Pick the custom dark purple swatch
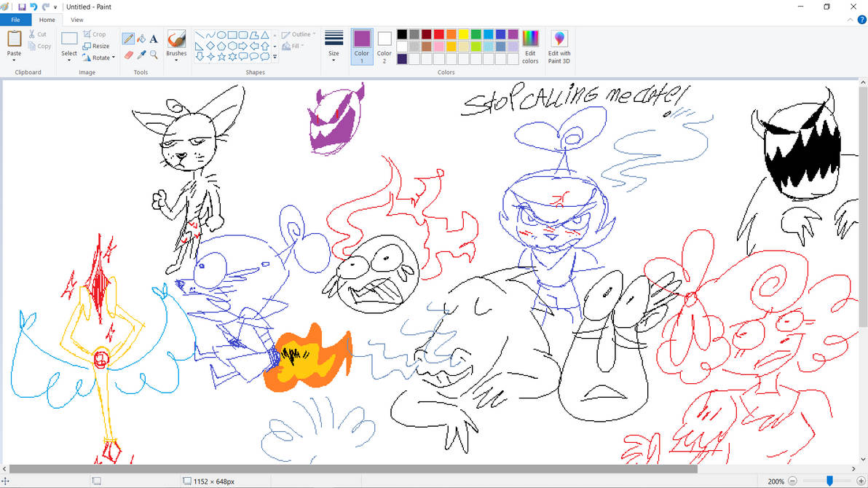Viewport: 868px width, 488px height. pyautogui.click(x=403, y=59)
